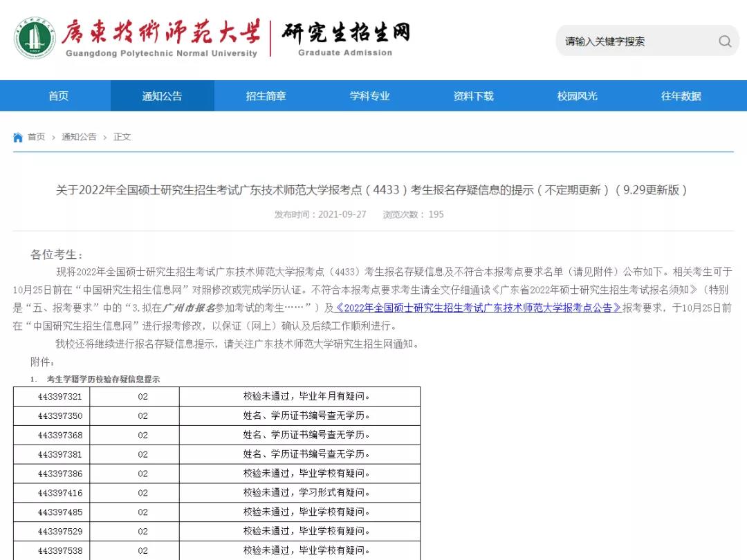Open the 通知公告 navigation tab
Screen dimensions: 747x560
coord(163,96)
